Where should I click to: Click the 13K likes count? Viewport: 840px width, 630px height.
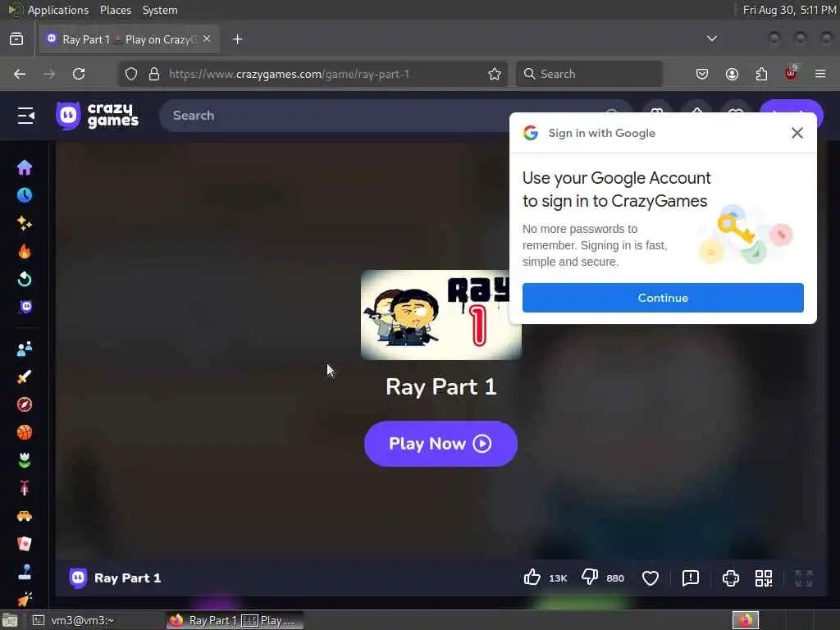tap(558, 578)
